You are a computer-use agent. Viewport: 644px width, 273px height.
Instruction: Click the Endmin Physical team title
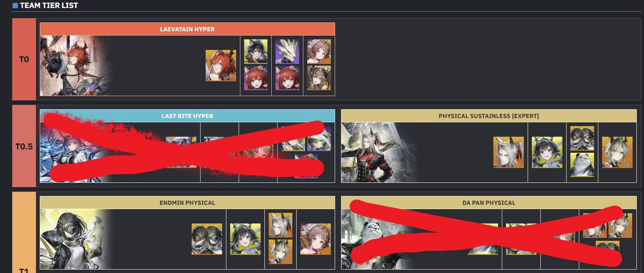tap(187, 203)
